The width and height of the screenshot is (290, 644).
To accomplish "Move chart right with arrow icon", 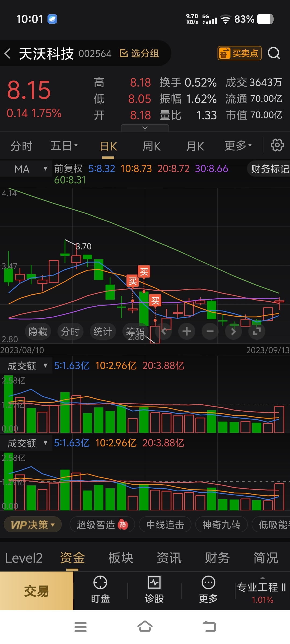I will [233, 332].
